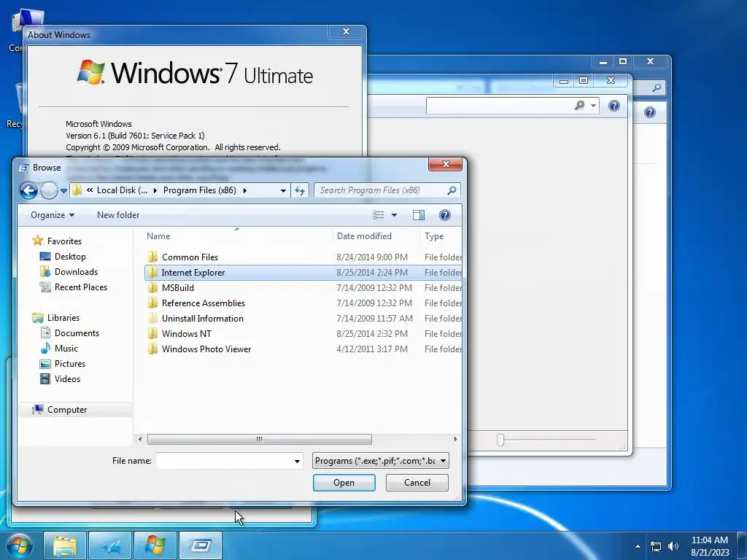The image size is (747, 560).
Task: Click the Windows flag taskbar icon
Action: pos(155,545)
